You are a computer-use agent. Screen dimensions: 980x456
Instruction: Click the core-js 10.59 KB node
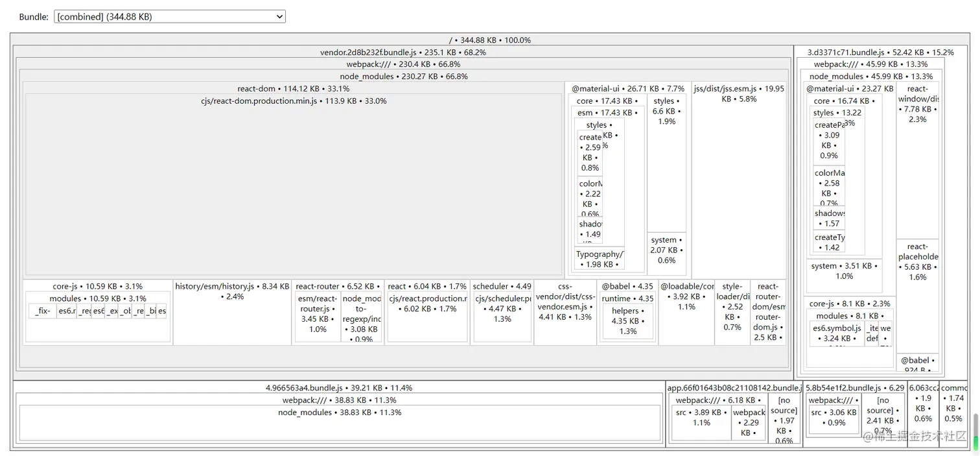[x=98, y=286]
